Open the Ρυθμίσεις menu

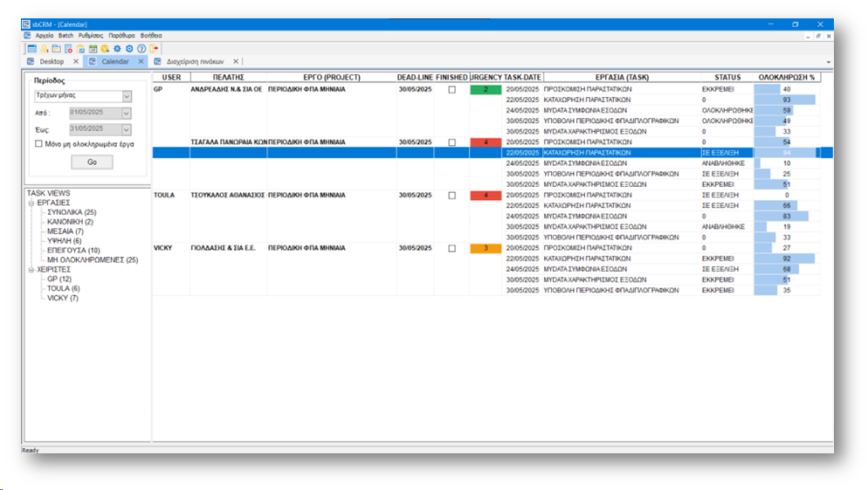coord(92,35)
